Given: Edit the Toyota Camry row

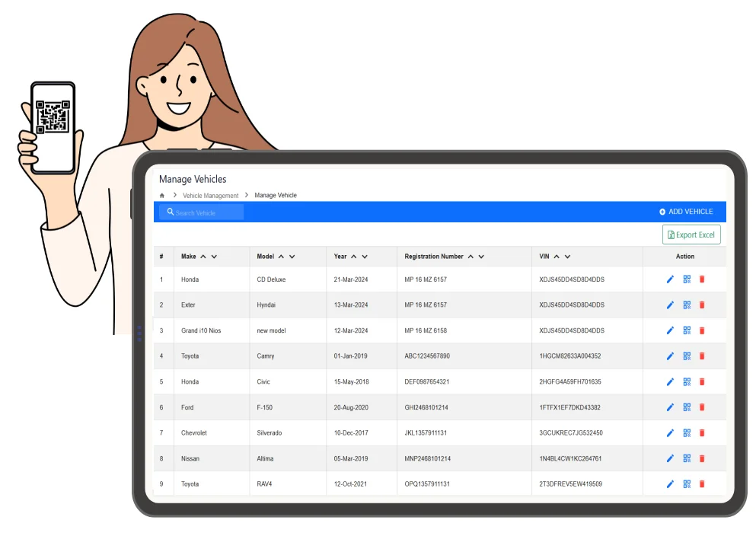Looking at the screenshot, I should pyautogui.click(x=670, y=356).
